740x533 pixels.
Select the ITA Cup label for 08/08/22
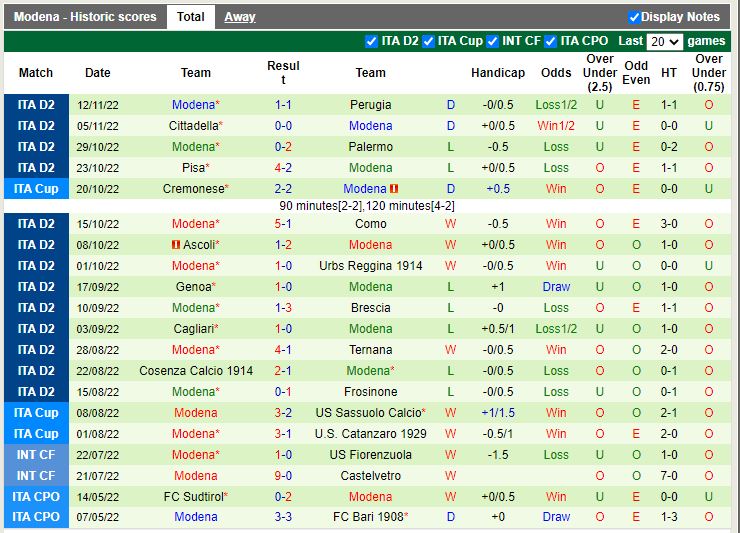[36, 413]
